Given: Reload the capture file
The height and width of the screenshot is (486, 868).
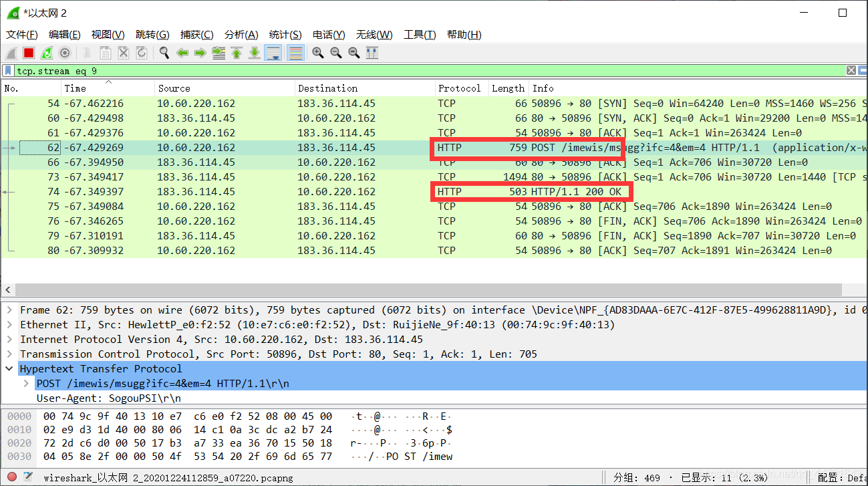Looking at the screenshot, I should point(142,53).
